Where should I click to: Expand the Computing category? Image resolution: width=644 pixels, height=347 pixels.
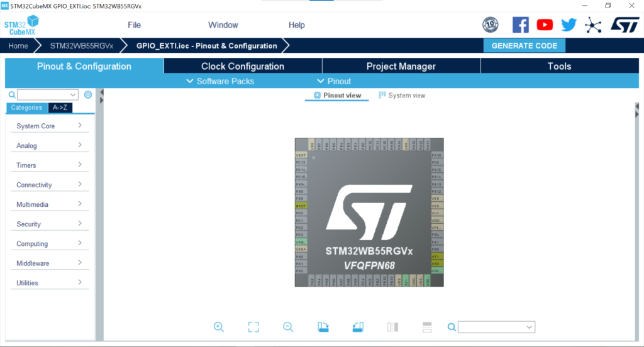50,244
